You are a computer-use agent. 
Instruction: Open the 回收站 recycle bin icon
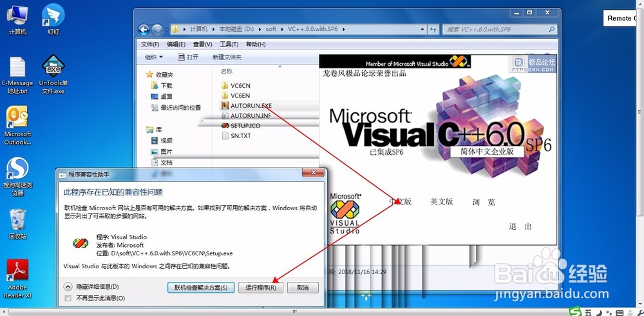[17, 224]
